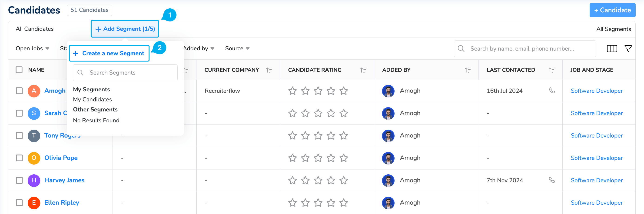Image resolution: width=644 pixels, height=214 pixels.
Task: Expand the Added by filter dropdown
Action: tap(199, 49)
